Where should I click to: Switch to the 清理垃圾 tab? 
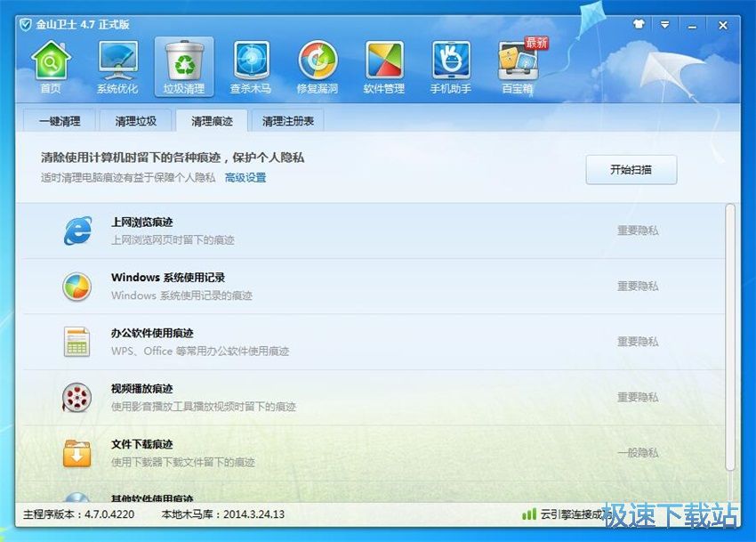click(x=135, y=121)
